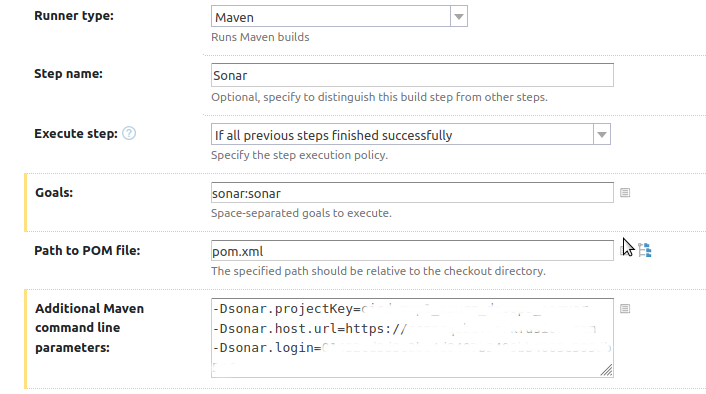Click the 'Path to POM file:' label

coord(87,250)
